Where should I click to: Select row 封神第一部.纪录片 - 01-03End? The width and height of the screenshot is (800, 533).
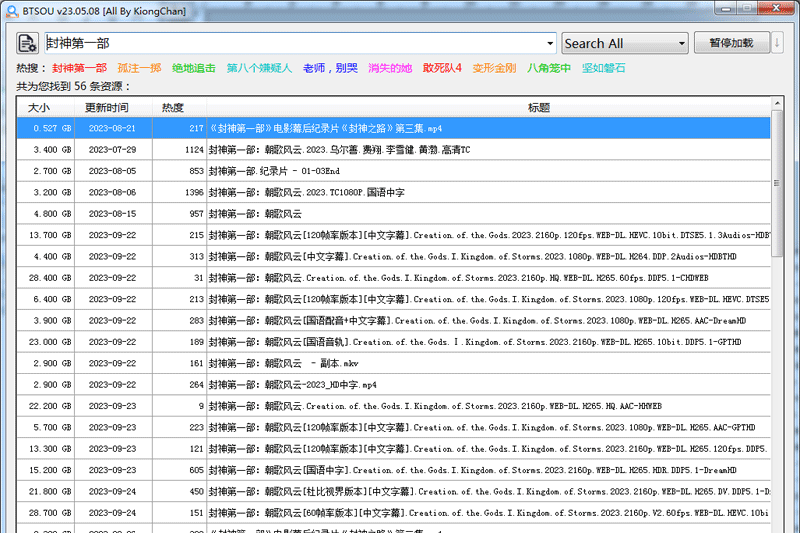393,171
